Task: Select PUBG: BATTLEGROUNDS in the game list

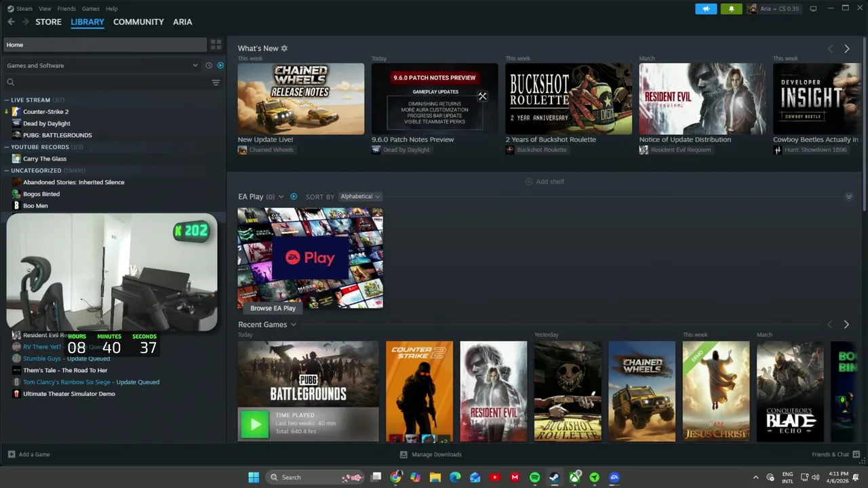Action: tap(57, 135)
